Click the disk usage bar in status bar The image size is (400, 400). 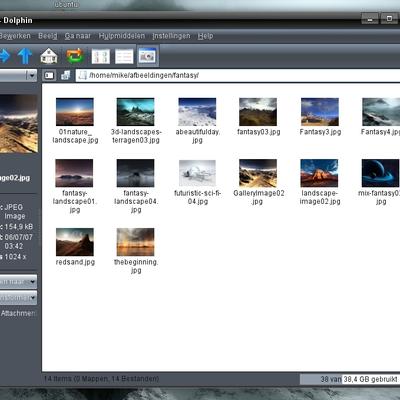click(349, 379)
